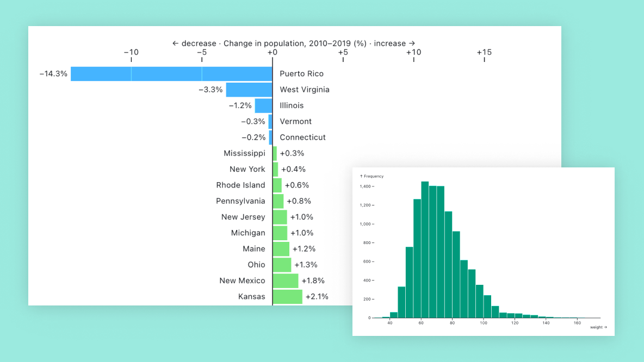The height and width of the screenshot is (362, 644).
Task: Click the Rhode Island bar
Action: pyautogui.click(x=276, y=185)
